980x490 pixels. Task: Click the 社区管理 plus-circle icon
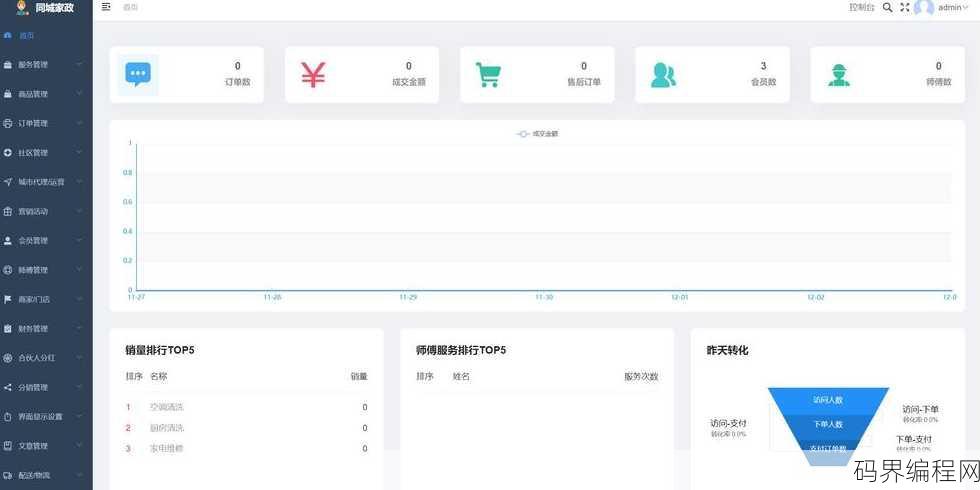pyautogui.click(x=8, y=152)
